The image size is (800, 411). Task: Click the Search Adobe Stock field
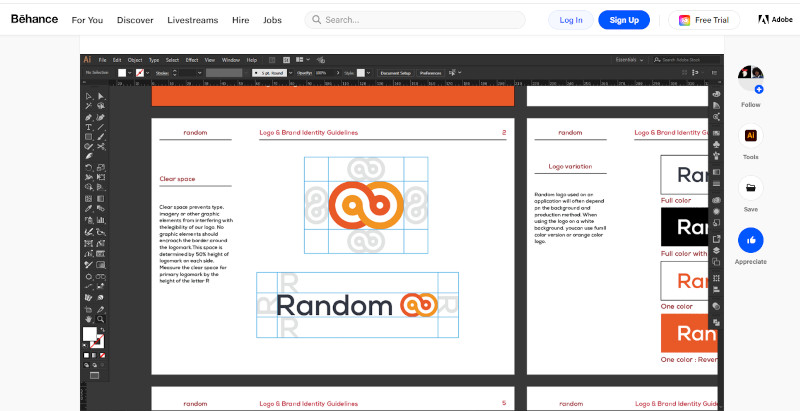tap(686, 60)
